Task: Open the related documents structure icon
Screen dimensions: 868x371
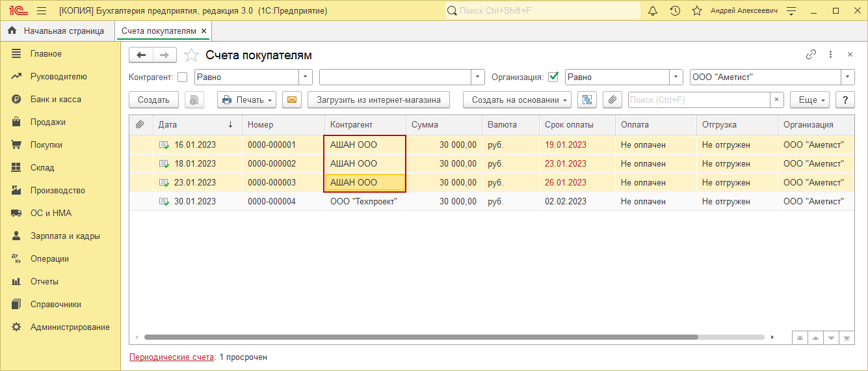Action: coord(587,100)
